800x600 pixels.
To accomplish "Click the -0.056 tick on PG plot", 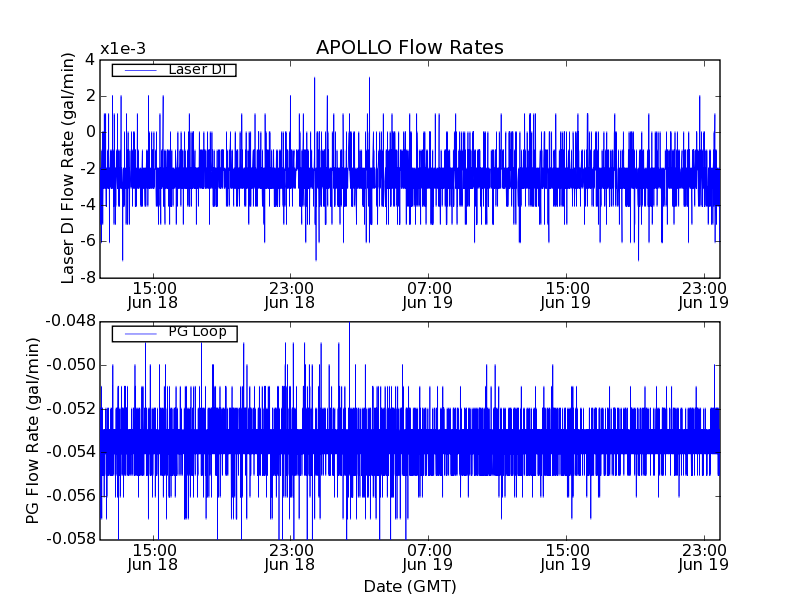I will click(70, 495).
